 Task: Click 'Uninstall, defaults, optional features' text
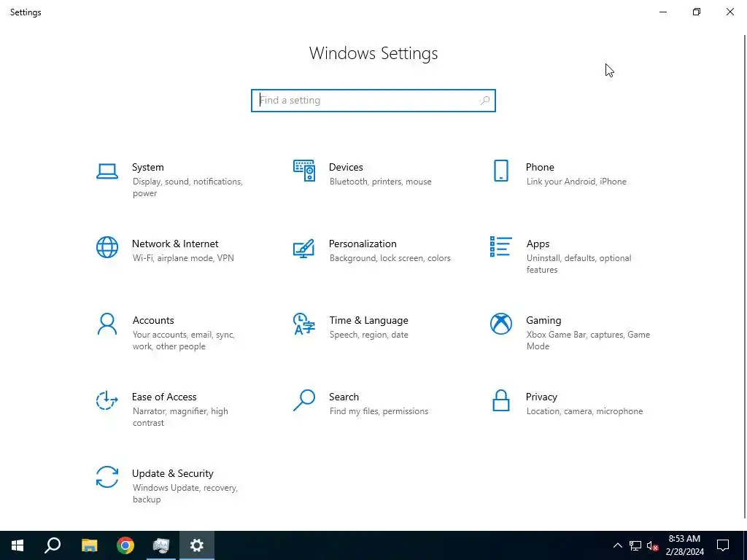(578, 264)
